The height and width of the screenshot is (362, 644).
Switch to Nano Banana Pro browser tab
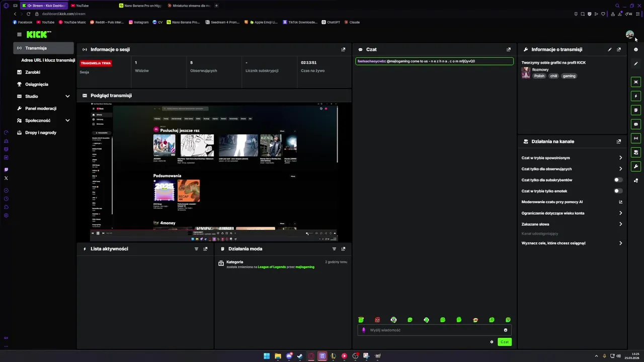(140, 6)
